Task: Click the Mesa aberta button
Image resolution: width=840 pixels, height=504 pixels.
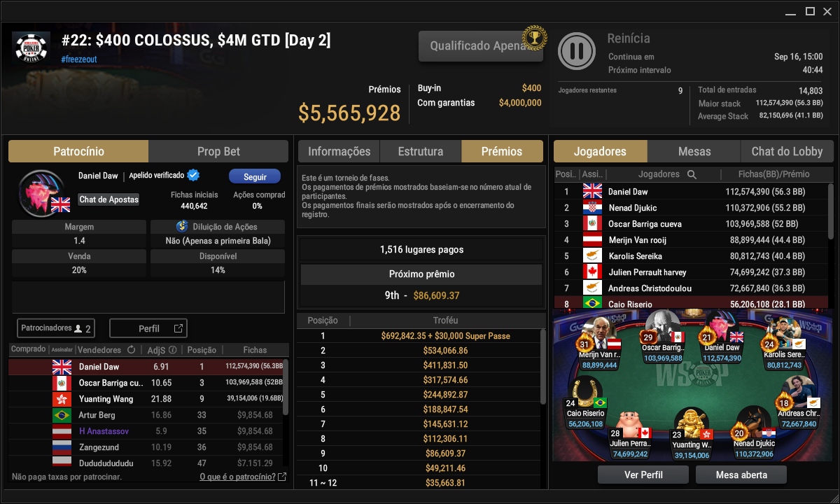Action: pyautogui.click(x=741, y=475)
